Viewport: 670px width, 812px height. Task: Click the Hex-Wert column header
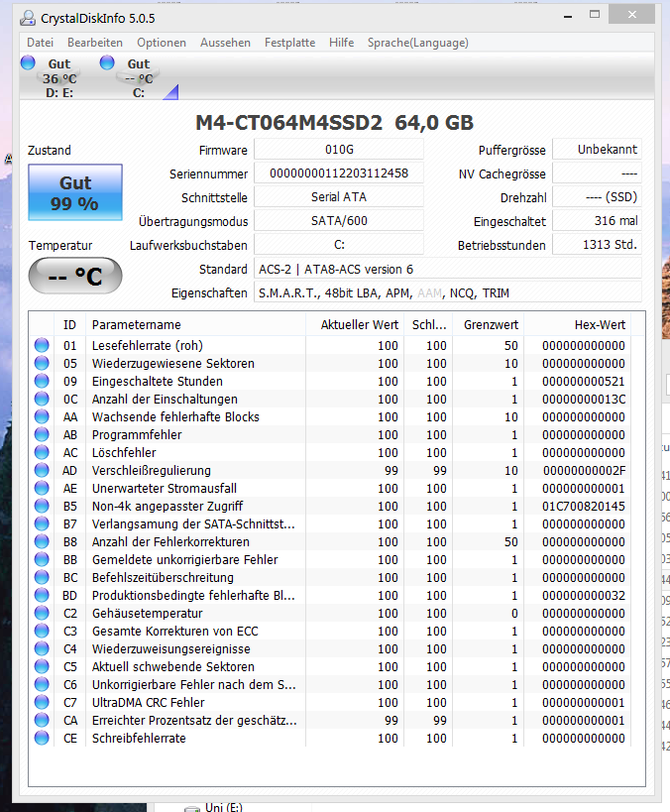[578, 324]
